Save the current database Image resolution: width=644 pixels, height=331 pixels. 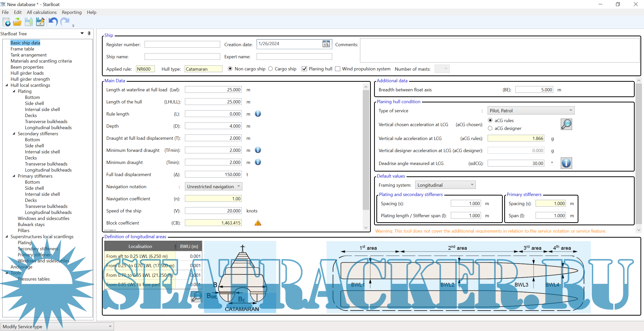28,22
